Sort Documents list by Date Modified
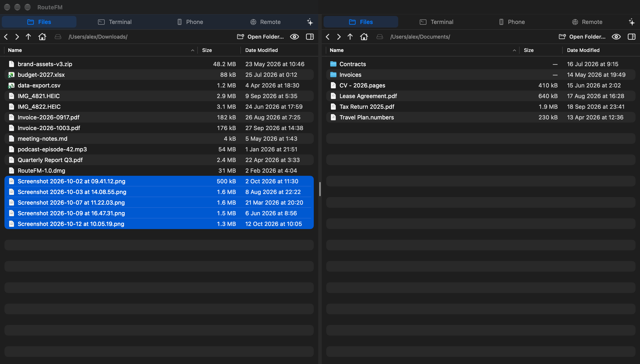 [600, 50]
